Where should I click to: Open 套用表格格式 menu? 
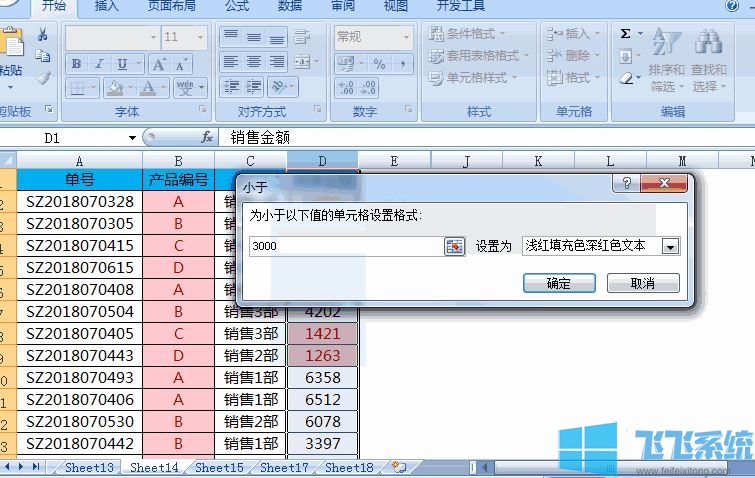(x=479, y=56)
